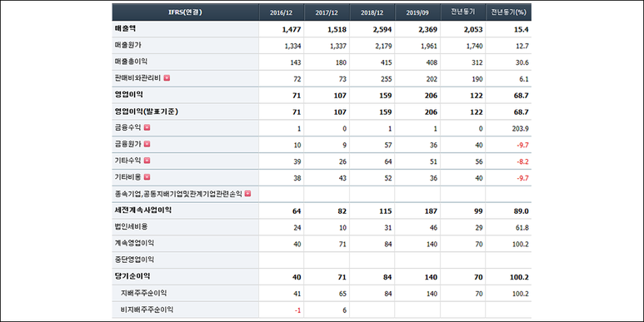Click 매출총이익 value 415

tap(387, 62)
